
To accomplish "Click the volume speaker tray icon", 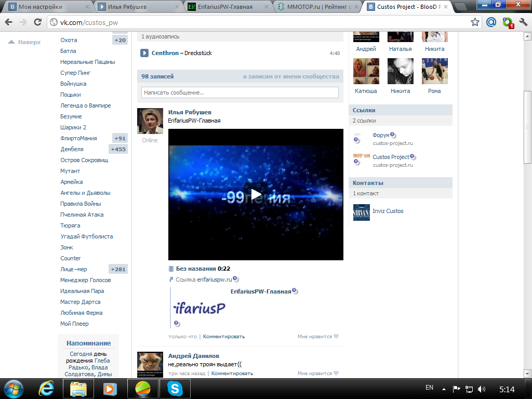I will pos(482,389).
